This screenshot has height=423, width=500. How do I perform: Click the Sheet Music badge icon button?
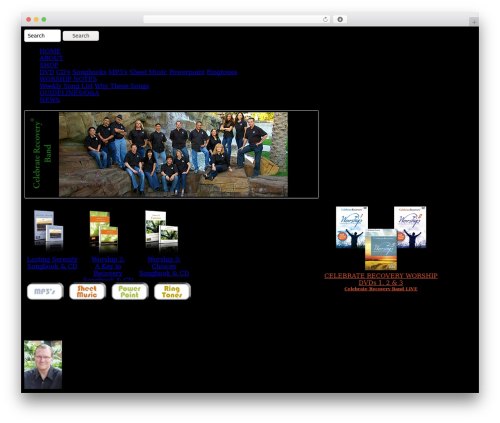(87, 291)
